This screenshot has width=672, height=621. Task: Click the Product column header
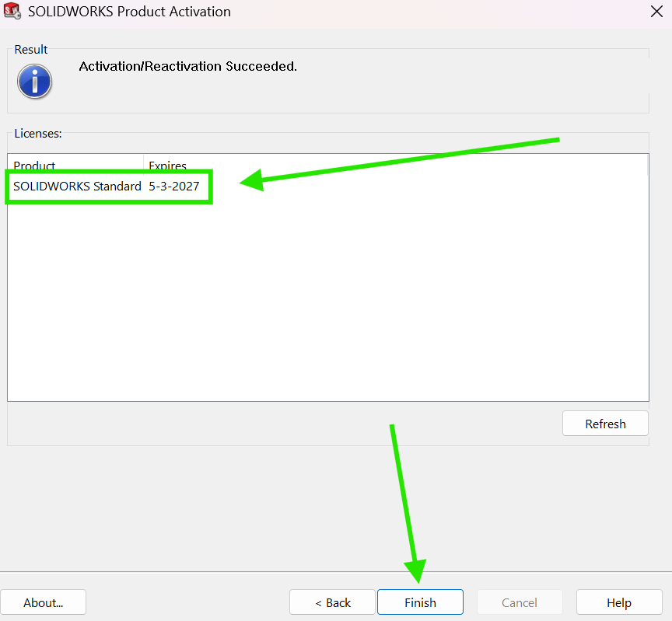(x=75, y=165)
